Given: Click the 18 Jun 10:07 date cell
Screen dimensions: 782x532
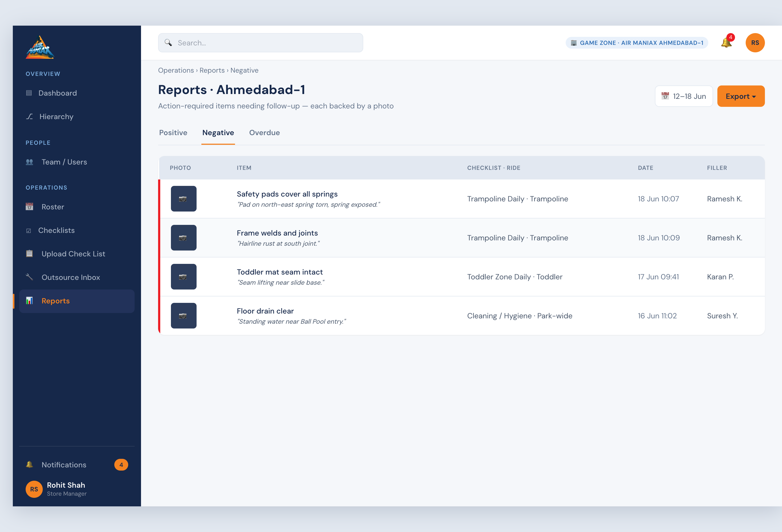Looking at the screenshot, I should tap(659, 199).
